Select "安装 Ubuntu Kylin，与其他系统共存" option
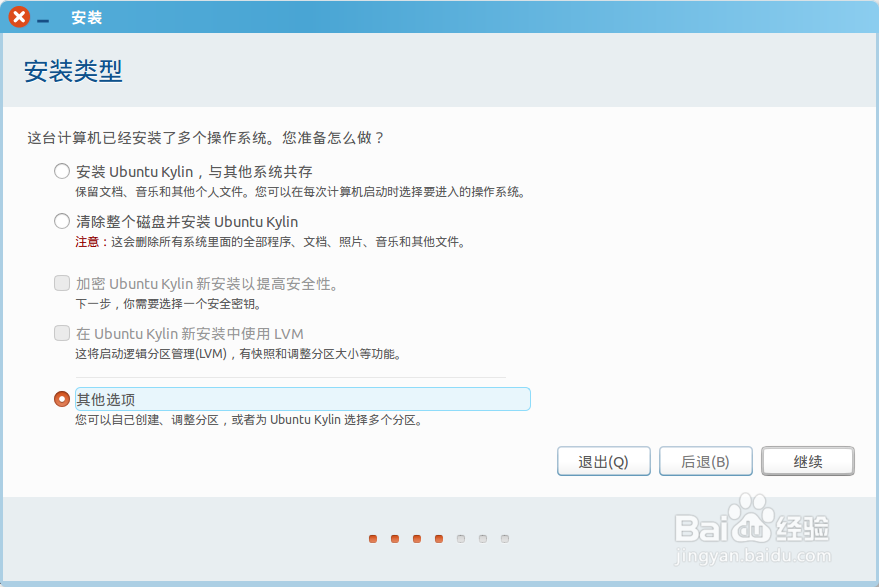Viewport: 879px width, 587px height. (x=61, y=170)
